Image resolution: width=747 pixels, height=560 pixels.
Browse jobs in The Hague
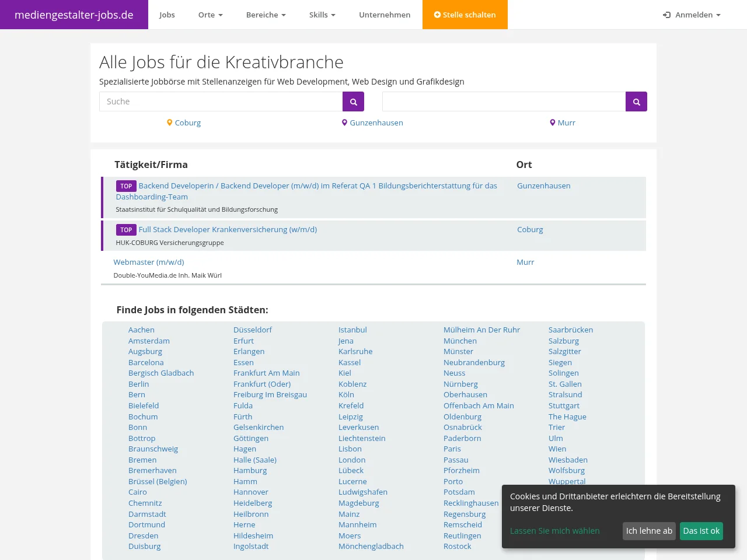click(567, 417)
